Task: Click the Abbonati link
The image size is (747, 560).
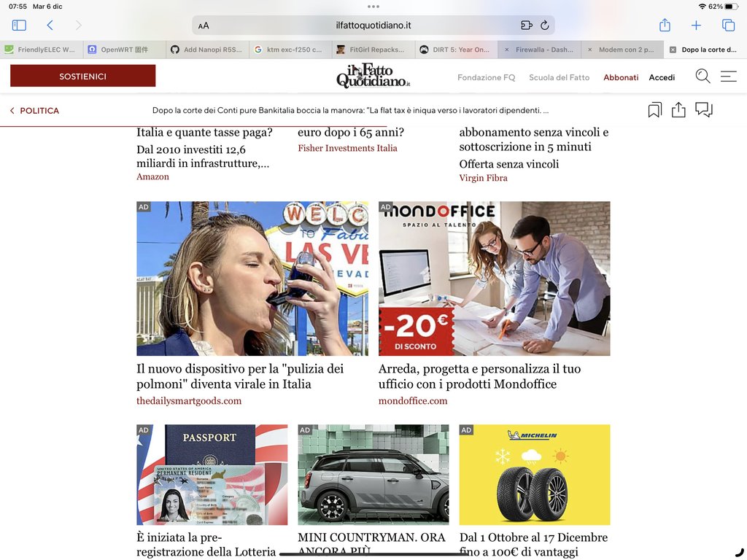Action: (x=621, y=77)
